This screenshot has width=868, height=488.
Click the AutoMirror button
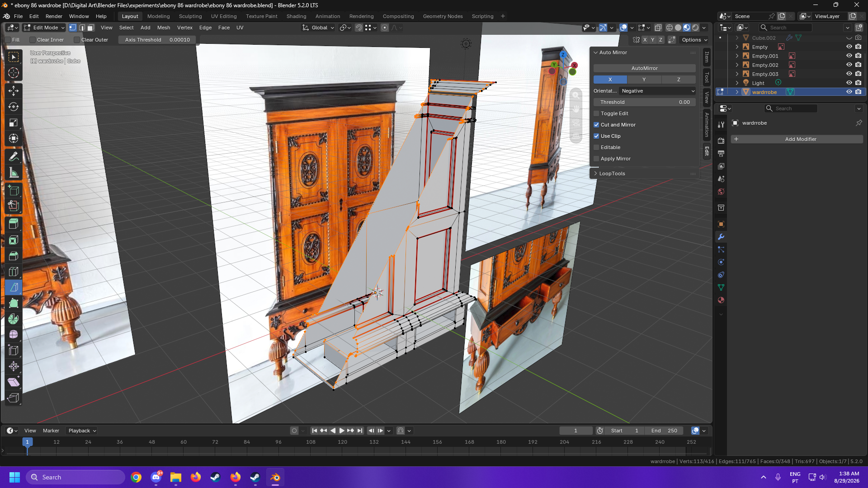(645, 68)
